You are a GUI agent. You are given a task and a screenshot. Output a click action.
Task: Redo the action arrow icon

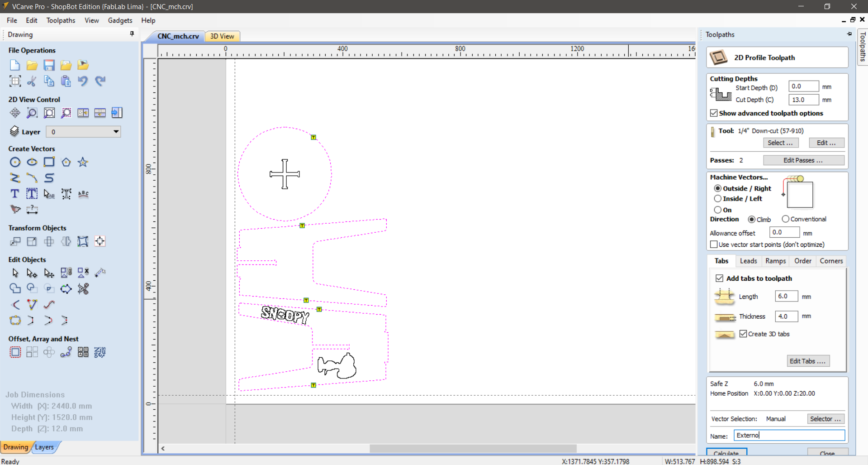(100, 81)
